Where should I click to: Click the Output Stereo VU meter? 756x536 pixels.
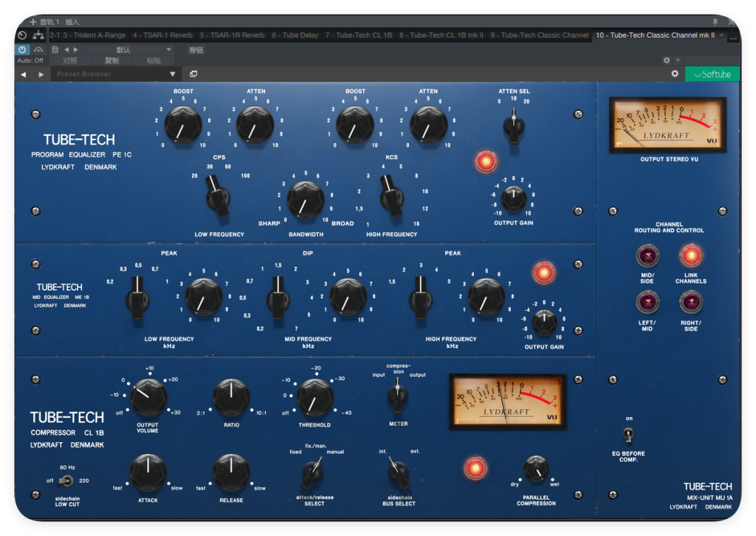(667, 125)
